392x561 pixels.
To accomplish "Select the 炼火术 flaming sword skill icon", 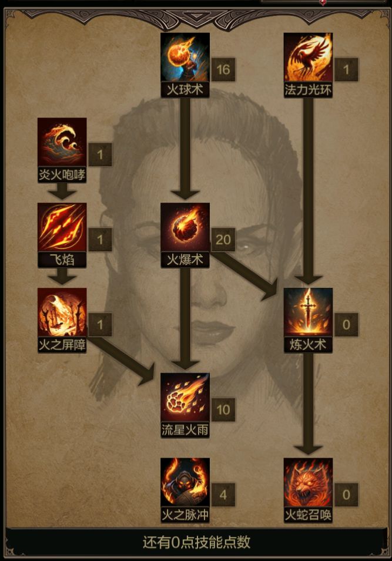I will (308, 313).
